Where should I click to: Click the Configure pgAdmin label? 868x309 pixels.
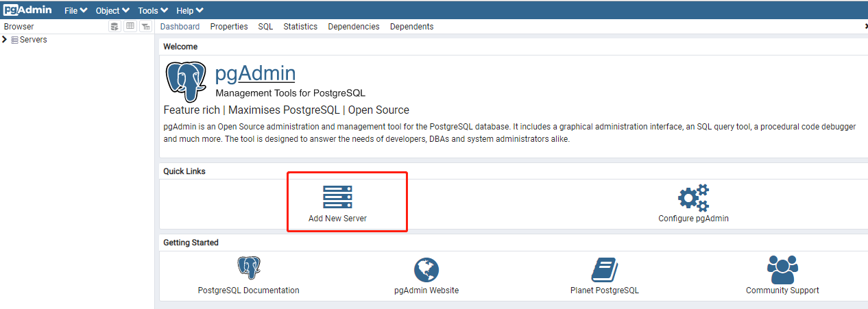(693, 219)
